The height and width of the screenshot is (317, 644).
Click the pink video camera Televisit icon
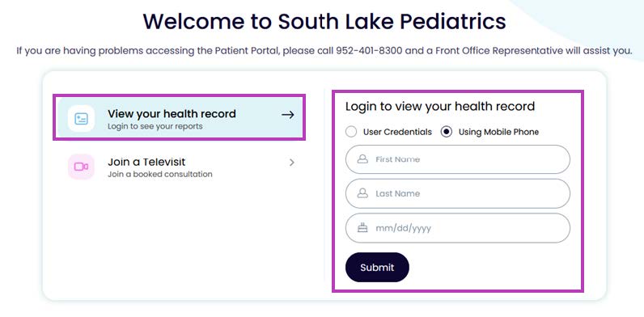(81, 167)
